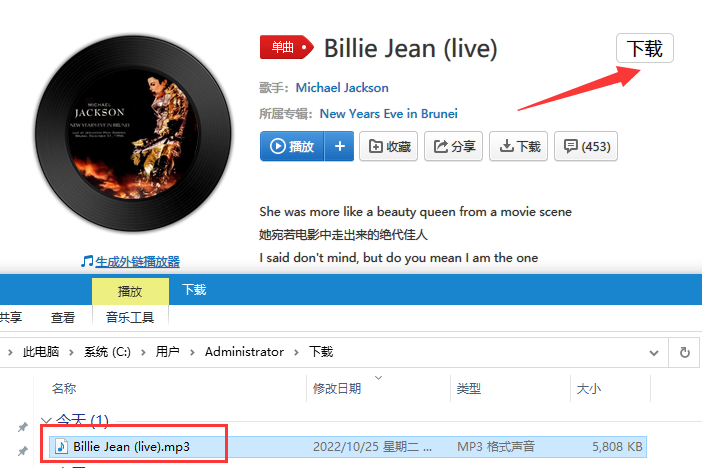The width and height of the screenshot is (702, 468).
Task: Click the 生成外链播放器 link
Action: pyautogui.click(x=137, y=262)
